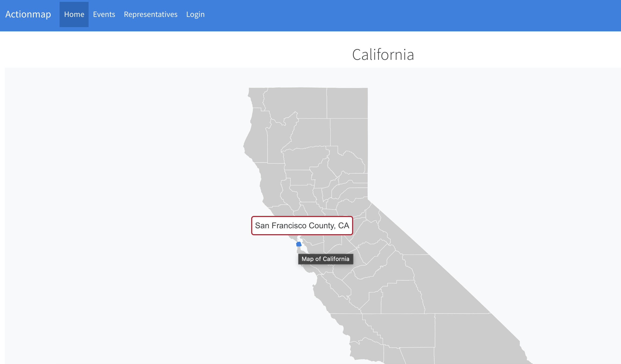Click the San Francisco County, CA label
Image resolution: width=621 pixels, height=364 pixels.
(302, 226)
